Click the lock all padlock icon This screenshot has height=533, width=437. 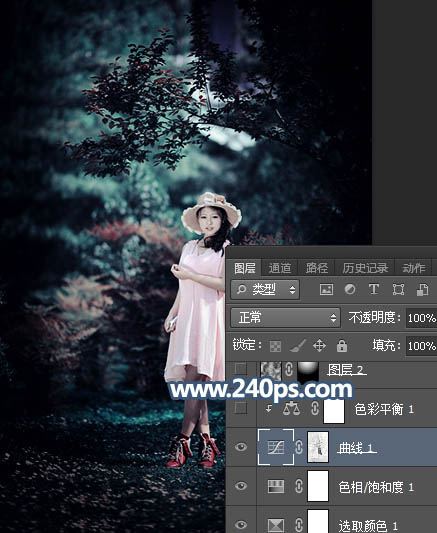pyautogui.click(x=342, y=346)
